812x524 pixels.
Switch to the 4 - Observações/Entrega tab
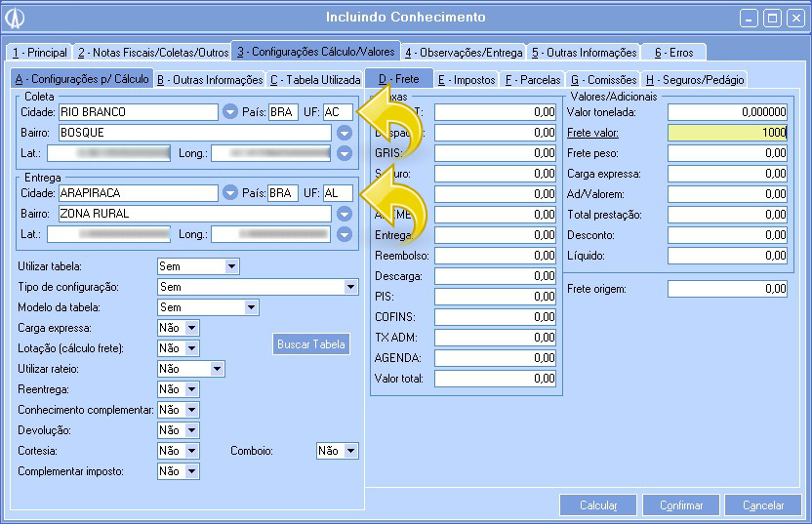(x=464, y=52)
